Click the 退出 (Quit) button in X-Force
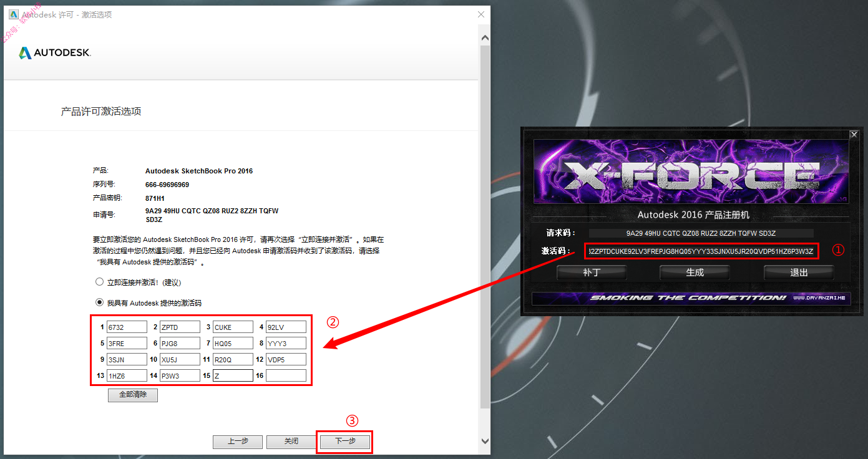This screenshot has width=868, height=459. (x=799, y=273)
